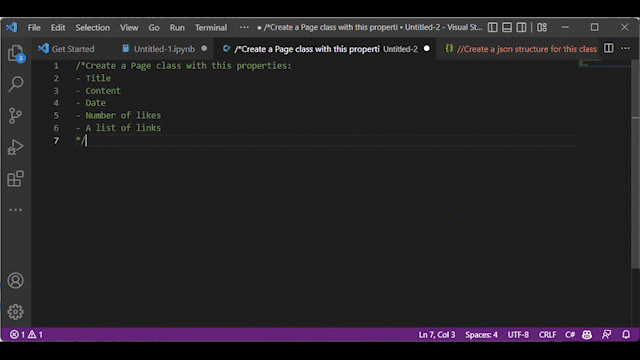Close the unsaved Untitled-2 tab dot
The width and height of the screenshot is (640, 360).
coord(427,49)
